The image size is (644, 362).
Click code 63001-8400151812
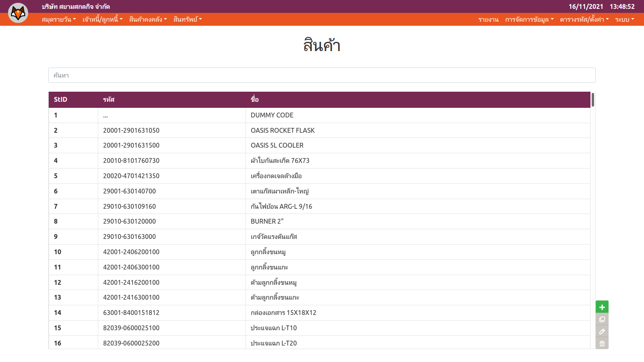[x=131, y=313]
